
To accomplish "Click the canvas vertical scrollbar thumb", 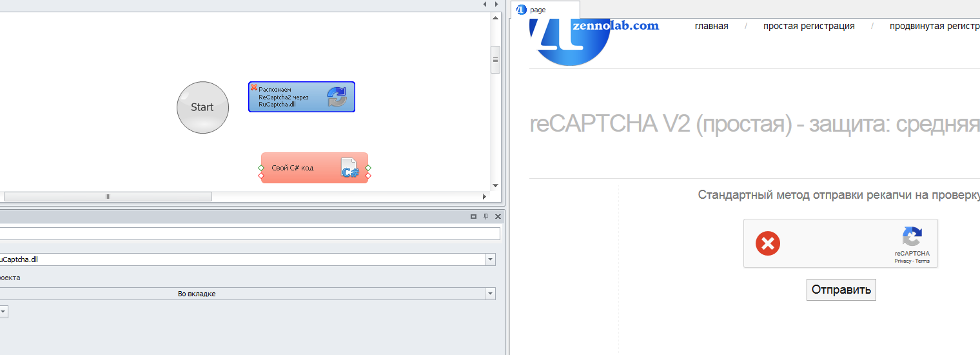I will pos(496,60).
